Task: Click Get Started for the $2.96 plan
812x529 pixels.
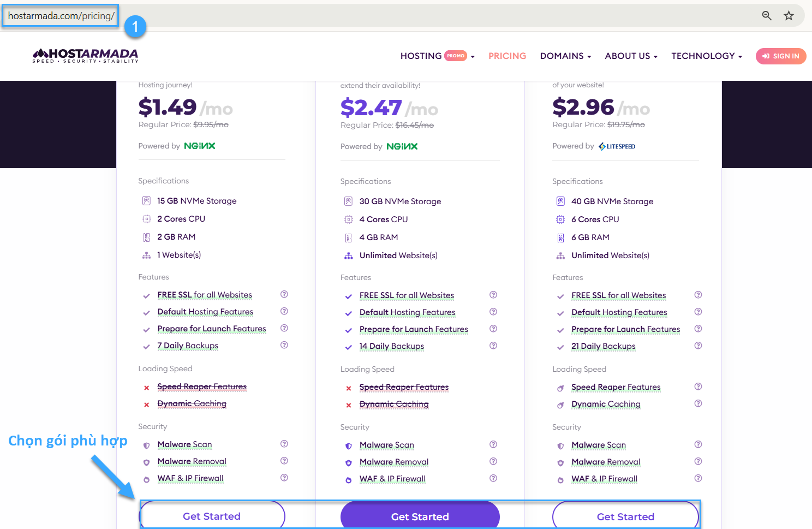Action: click(625, 516)
